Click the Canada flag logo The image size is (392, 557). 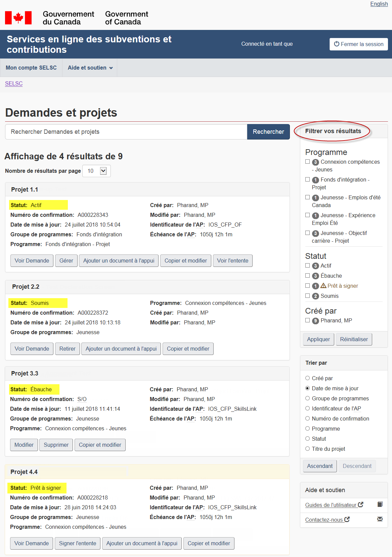pos(18,18)
